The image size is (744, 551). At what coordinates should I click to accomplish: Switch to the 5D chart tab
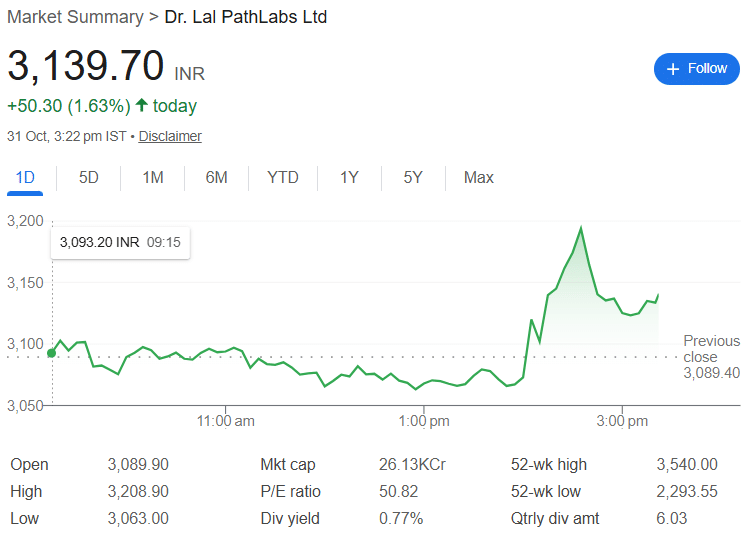point(89,178)
